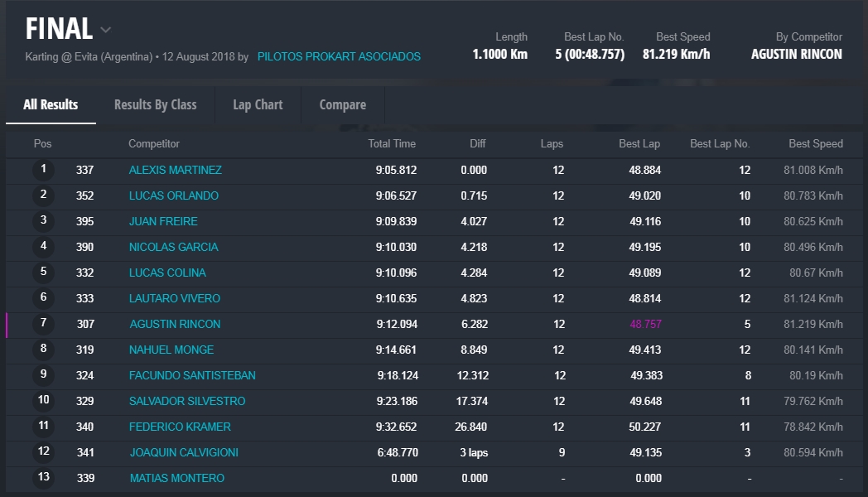
Task: Select competitor JUAN FREIRE
Action: coord(163,222)
